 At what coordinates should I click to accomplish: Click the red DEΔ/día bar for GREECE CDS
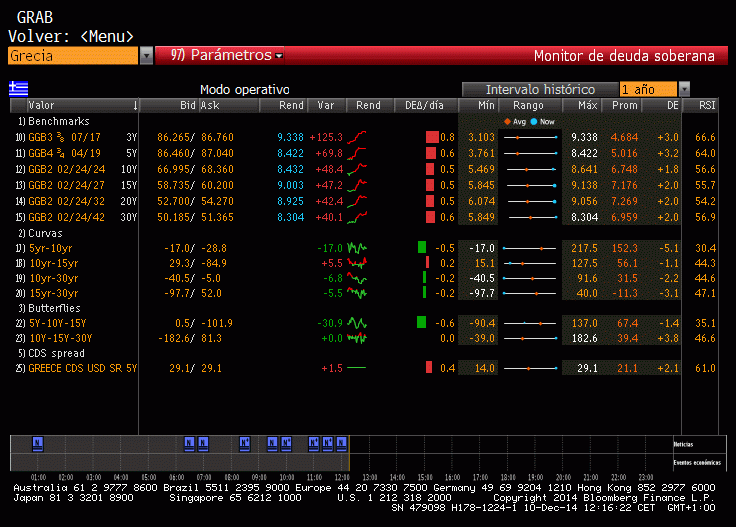pos(429,367)
